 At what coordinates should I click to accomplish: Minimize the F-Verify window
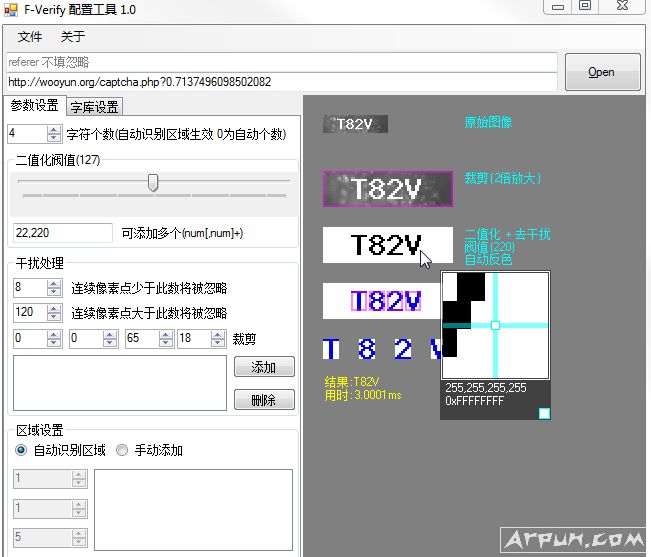pyautogui.click(x=558, y=7)
